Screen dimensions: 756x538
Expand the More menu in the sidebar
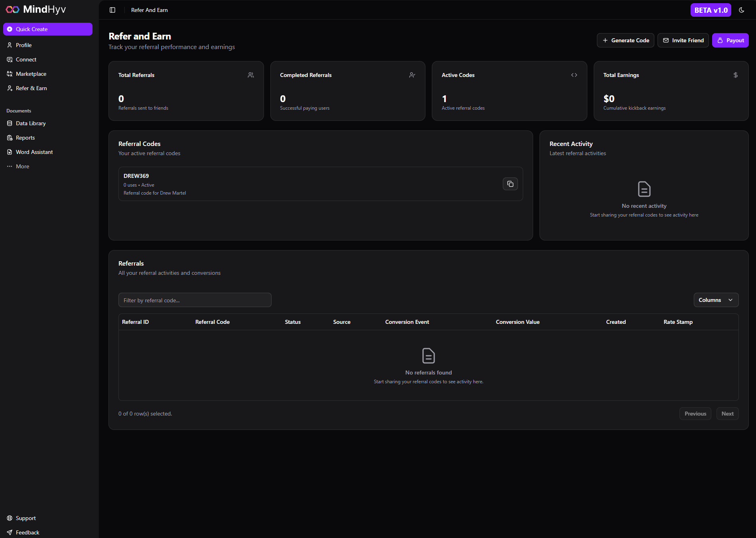coord(48,166)
